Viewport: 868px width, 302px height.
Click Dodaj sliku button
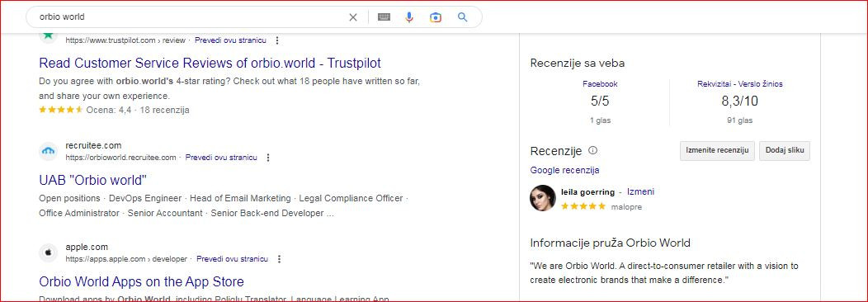click(785, 150)
